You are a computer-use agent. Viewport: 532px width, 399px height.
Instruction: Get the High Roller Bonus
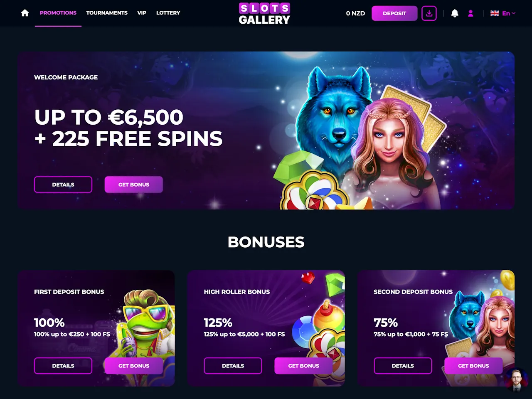[304, 366]
